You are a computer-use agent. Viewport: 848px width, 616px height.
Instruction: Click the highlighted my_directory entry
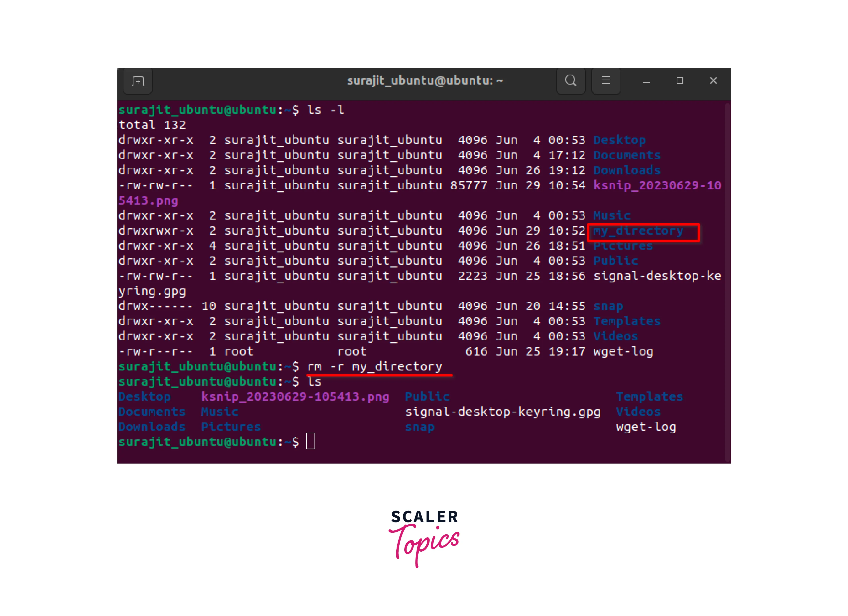pos(638,231)
